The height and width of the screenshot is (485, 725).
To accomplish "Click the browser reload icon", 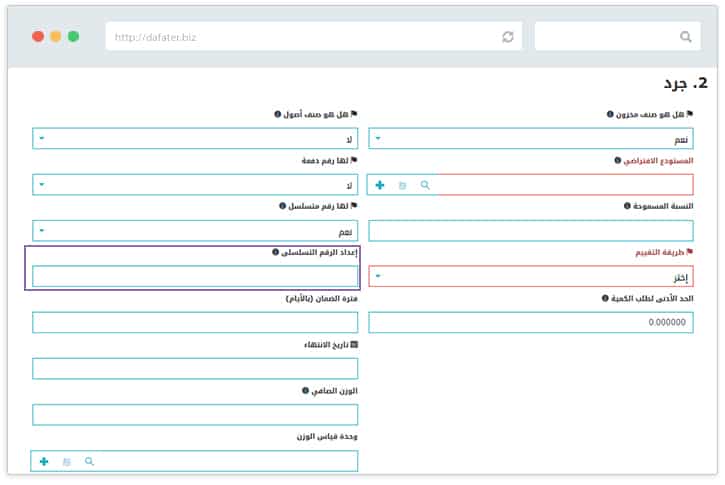I will point(507,37).
